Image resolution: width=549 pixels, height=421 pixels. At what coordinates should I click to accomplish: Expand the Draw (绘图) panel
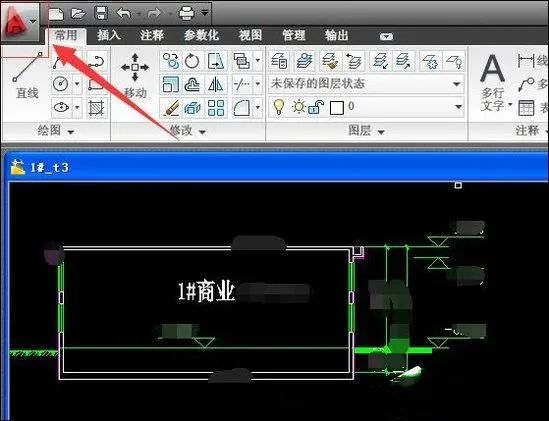coord(56,131)
